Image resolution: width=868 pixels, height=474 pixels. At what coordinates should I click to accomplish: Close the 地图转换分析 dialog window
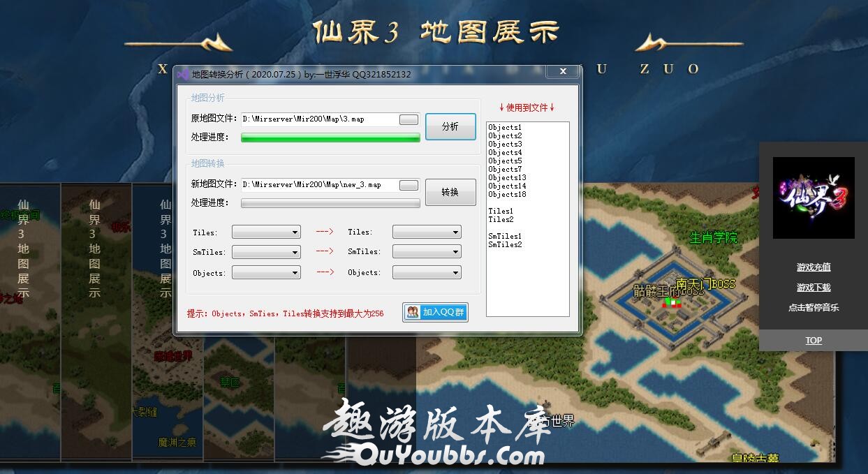[563, 71]
